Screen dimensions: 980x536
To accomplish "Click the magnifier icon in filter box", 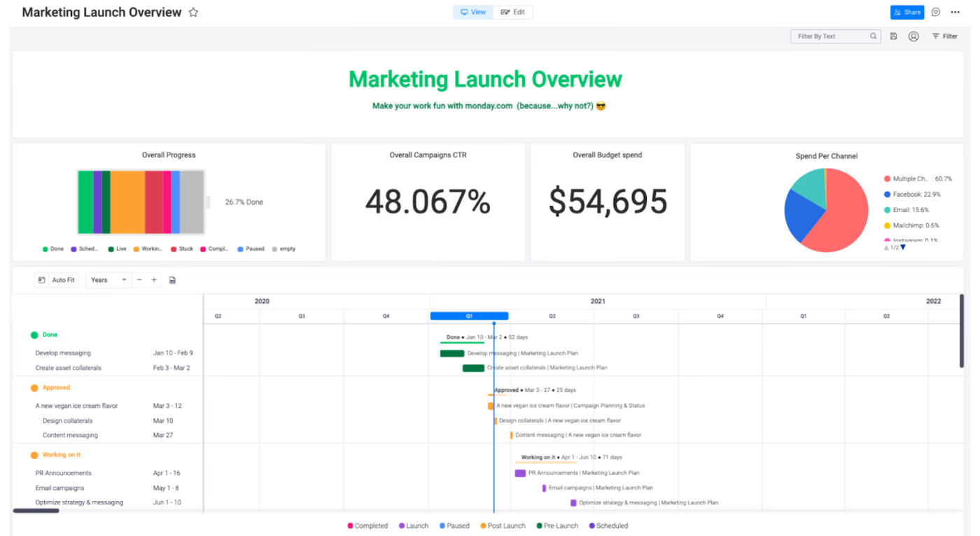I will (x=874, y=36).
